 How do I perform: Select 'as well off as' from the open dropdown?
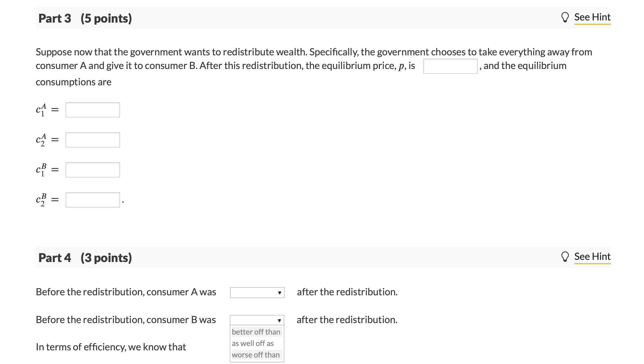(x=256, y=343)
